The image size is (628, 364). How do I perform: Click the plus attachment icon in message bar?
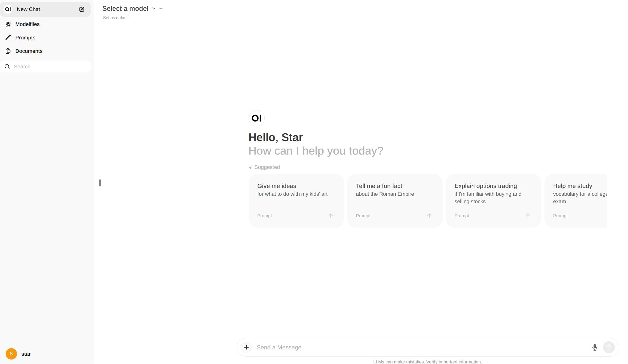(x=246, y=347)
